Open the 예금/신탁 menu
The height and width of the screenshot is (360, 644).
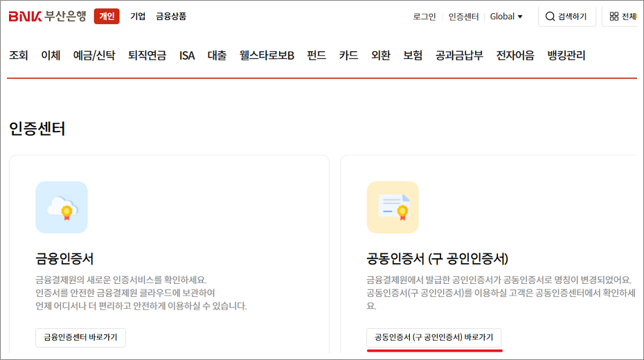(94, 55)
